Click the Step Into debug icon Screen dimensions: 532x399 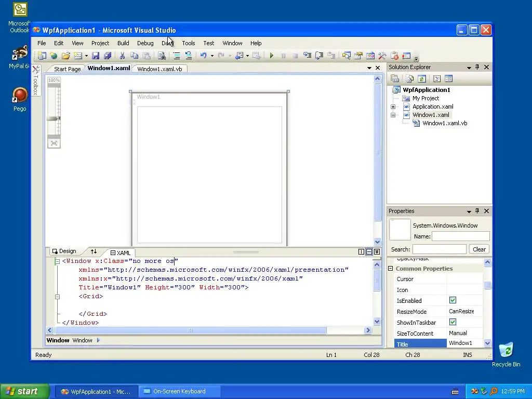coord(308,56)
